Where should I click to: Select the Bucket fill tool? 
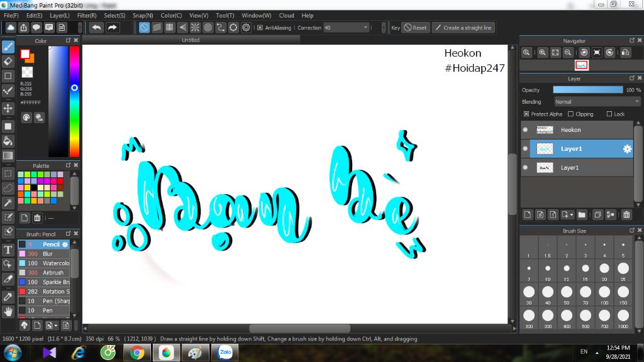tap(8, 141)
